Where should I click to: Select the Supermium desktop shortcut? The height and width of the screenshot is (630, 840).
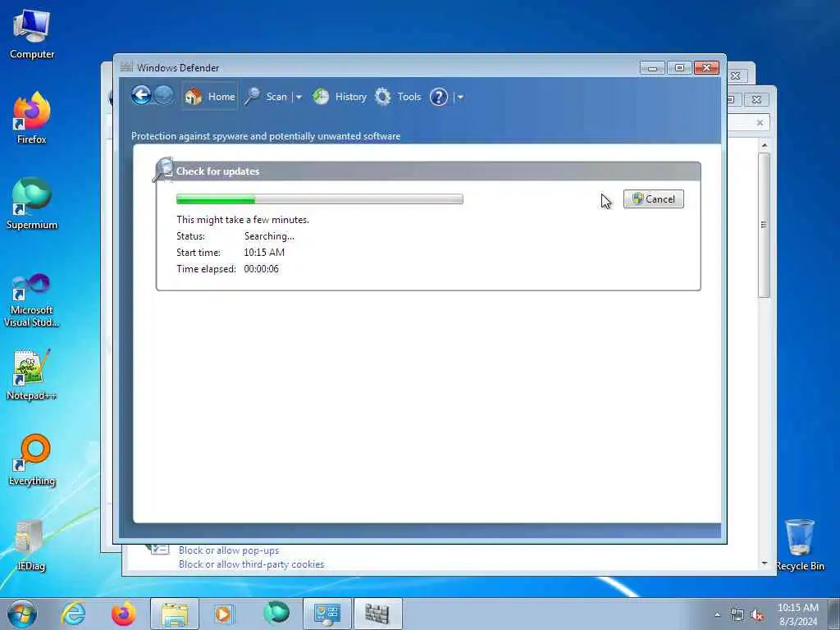[x=32, y=203]
